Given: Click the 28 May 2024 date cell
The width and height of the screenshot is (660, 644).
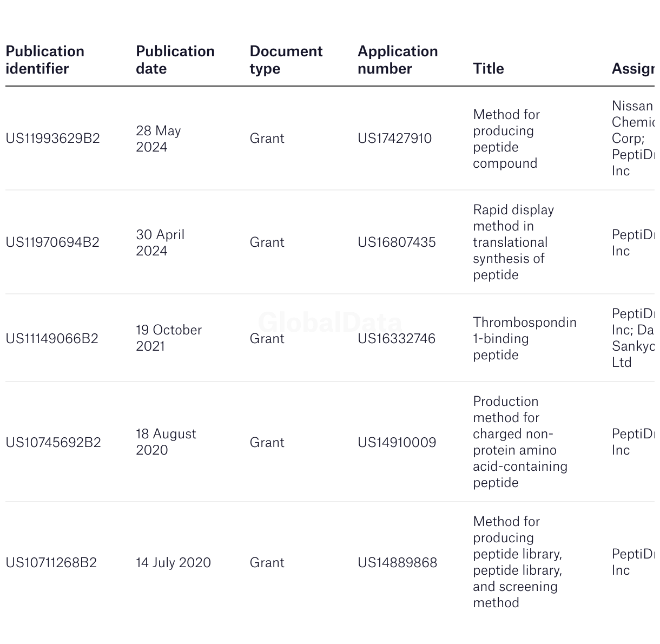Looking at the screenshot, I should pyautogui.click(x=159, y=139).
